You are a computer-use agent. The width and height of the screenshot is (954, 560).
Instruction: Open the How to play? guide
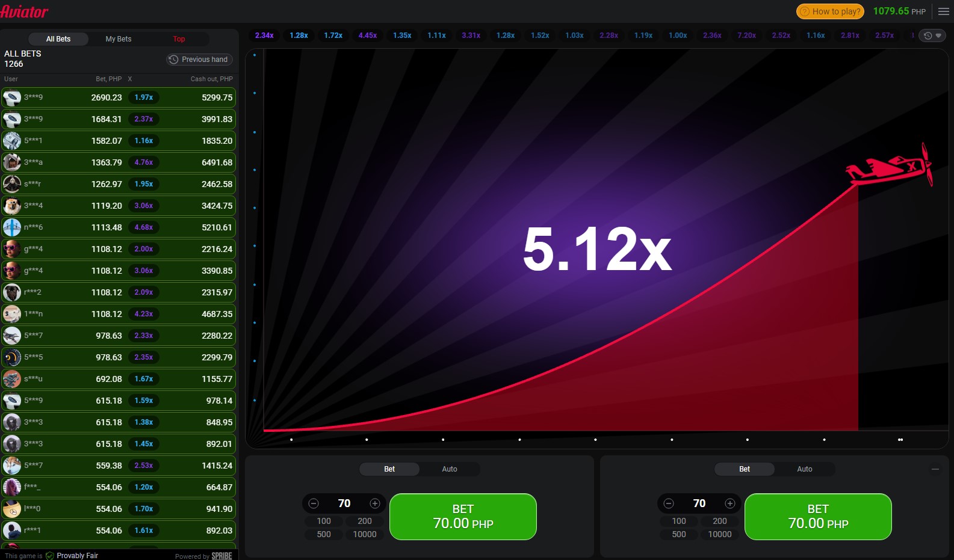pos(830,11)
